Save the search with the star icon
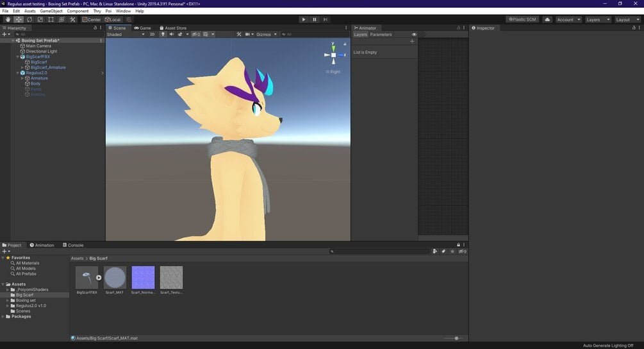 coord(452,251)
